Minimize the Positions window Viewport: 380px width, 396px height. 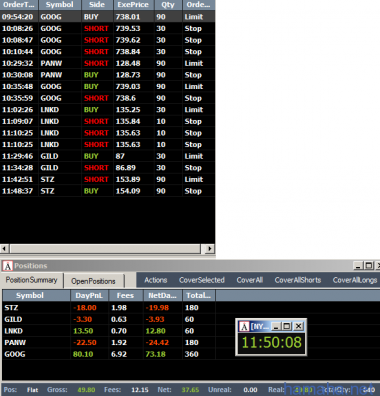click(358, 266)
